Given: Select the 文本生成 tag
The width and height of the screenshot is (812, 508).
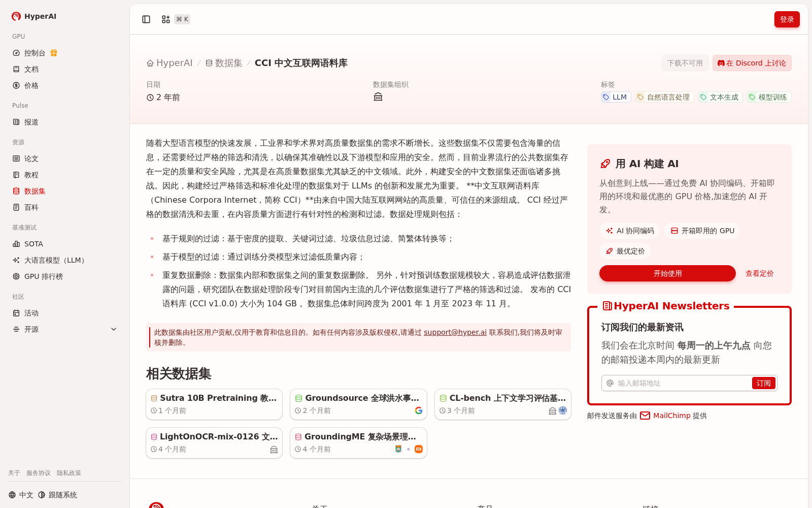Looking at the screenshot, I should 720,97.
